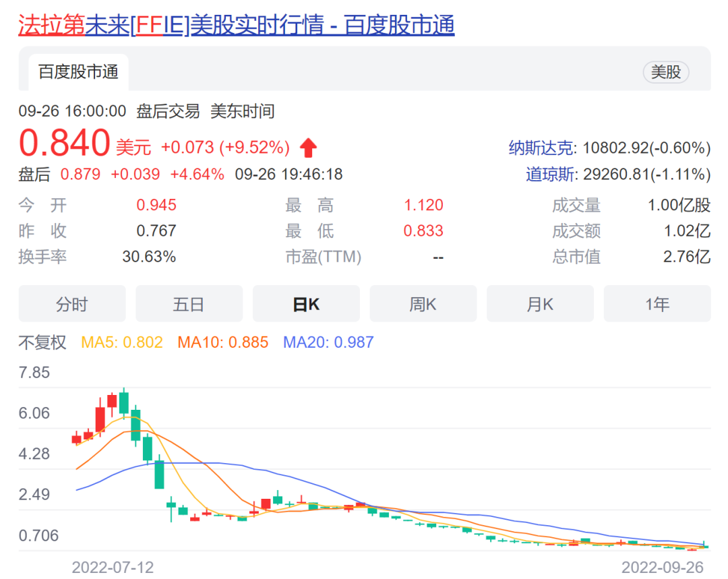Click the 成交额 value 1.02亿
The height and width of the screenshot is (579, 728).
[x=687, y=231]
